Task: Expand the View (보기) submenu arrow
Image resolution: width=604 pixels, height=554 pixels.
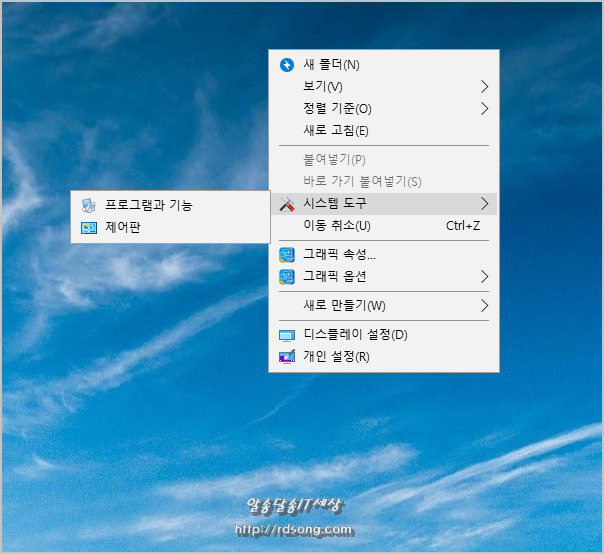Action: [484, 87]
